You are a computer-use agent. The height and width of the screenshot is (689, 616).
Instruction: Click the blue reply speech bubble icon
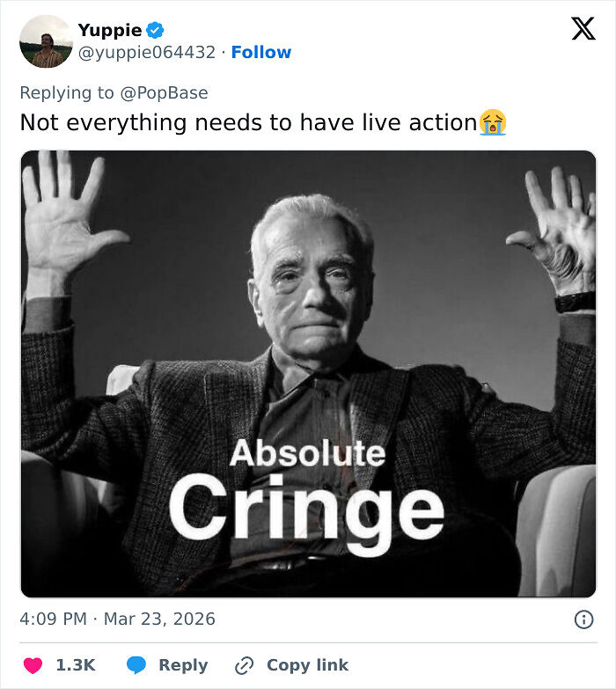136,665
